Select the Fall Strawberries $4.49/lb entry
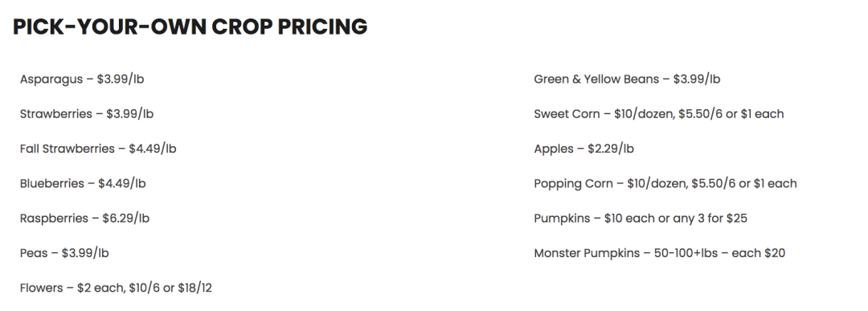Image resolution: width=868 pixels, height=311 pixels. (x=98, y=149)
